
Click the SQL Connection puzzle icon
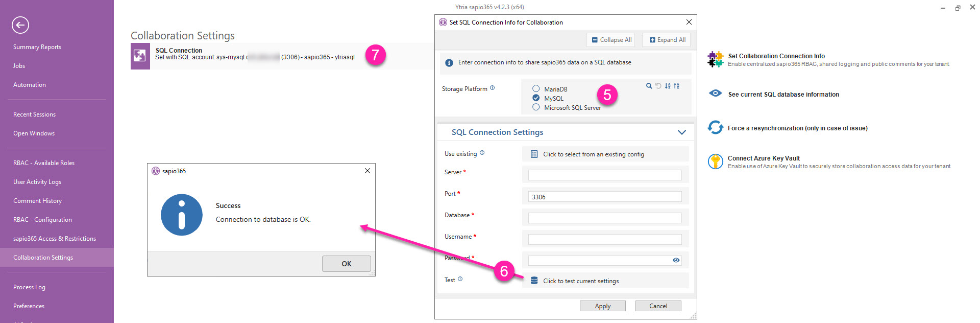[140, 56]
